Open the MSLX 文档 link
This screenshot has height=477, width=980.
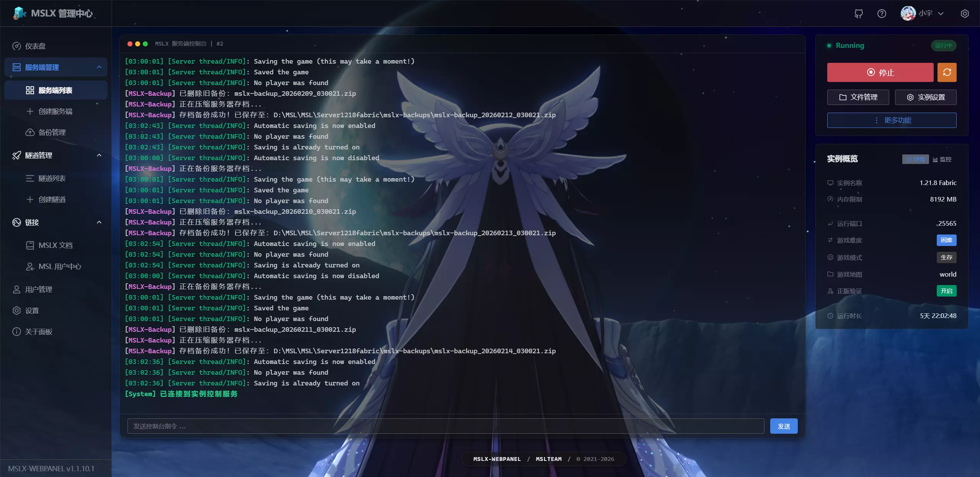tap(56, 246)
